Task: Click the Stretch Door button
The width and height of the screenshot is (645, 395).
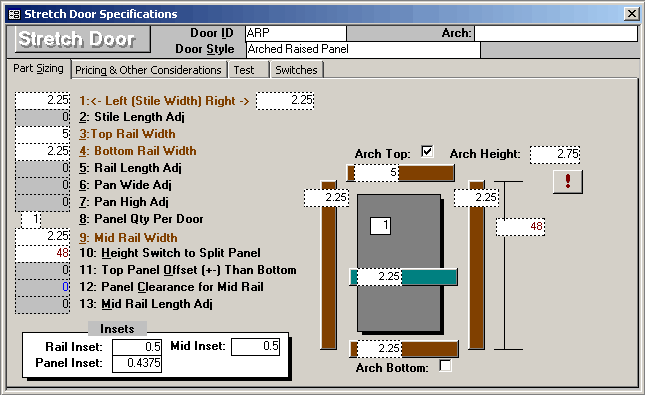Action: click(x=82, y=40)
